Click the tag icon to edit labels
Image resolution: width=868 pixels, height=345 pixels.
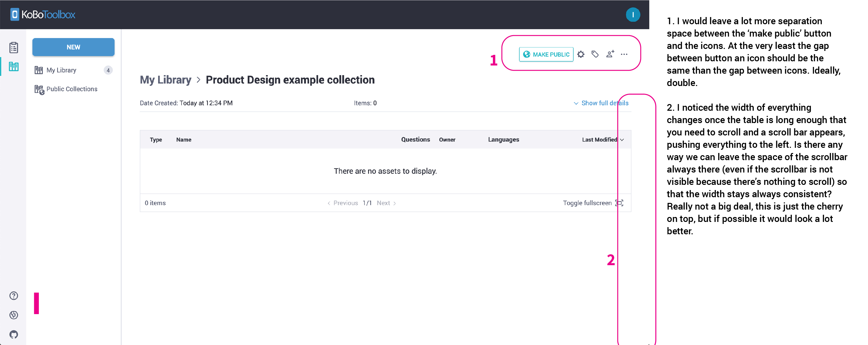click(595, 54)
